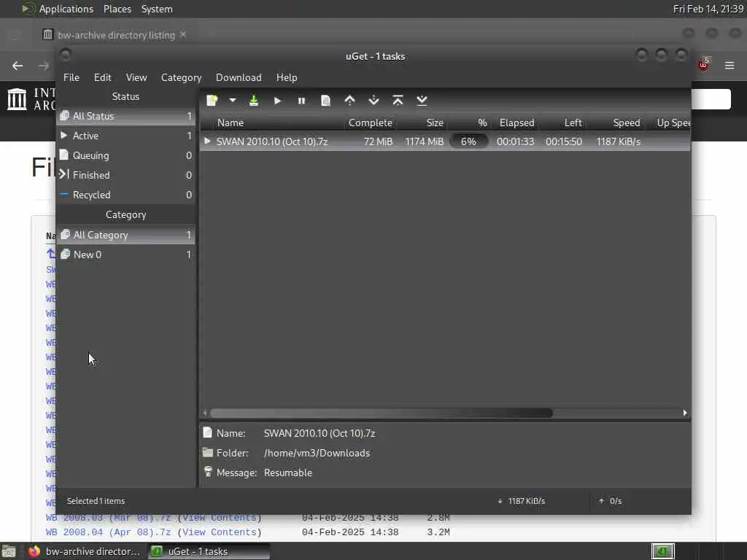Click the 6% progress bar of the download
The width and height of the screenshot is (747, 560).
pyautogui.click(x=469, y=141)
